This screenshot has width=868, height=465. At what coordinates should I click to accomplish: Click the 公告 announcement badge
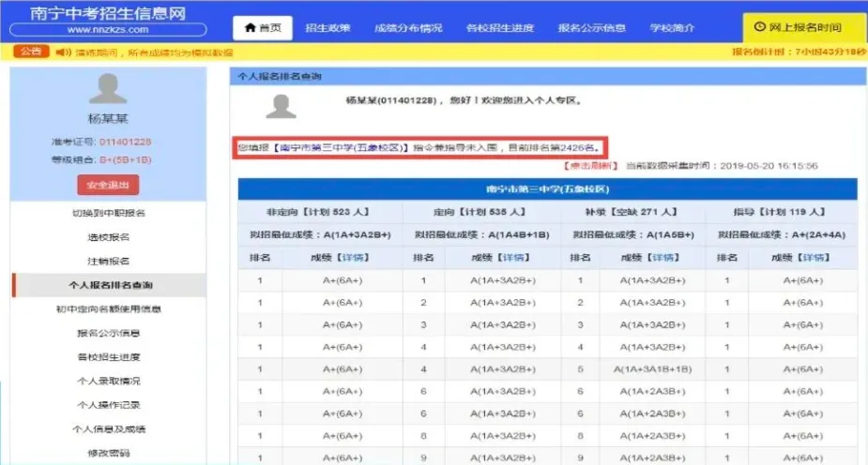(x=31, y=52)
